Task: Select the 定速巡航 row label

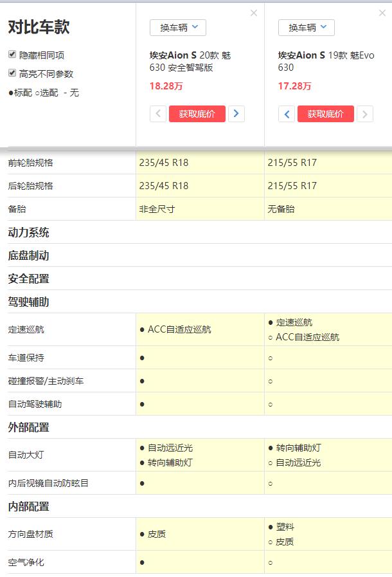Action: (x=26, y=329)
